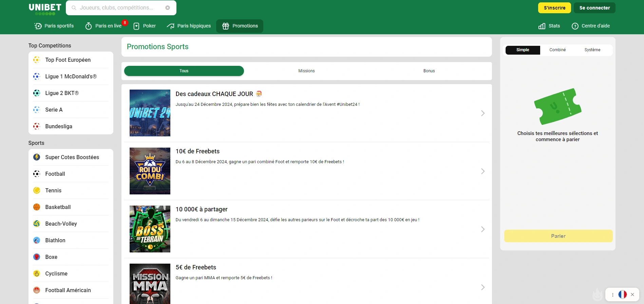644x304 pixels.
Task: Expand the Des cadeaux CHAQUE JOUR promotion arrow
Action: point(482,113)
